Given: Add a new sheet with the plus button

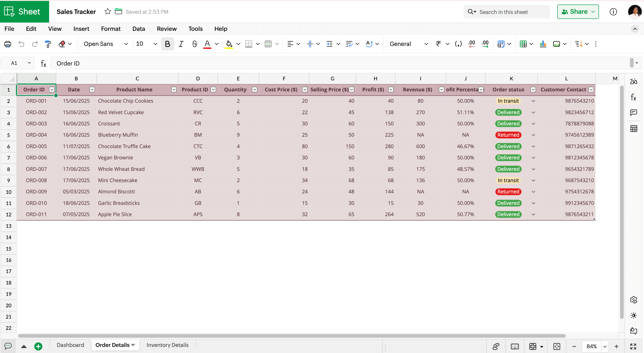Looking at the screenshot, I should 38,346.
